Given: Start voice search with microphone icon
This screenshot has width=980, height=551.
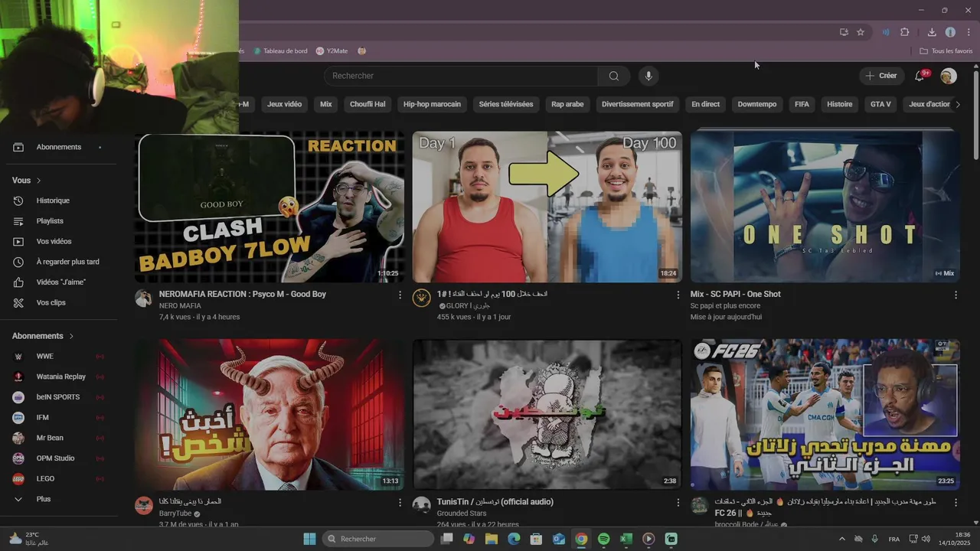Looking at the screenshot, I should click(x=648, y=76).
